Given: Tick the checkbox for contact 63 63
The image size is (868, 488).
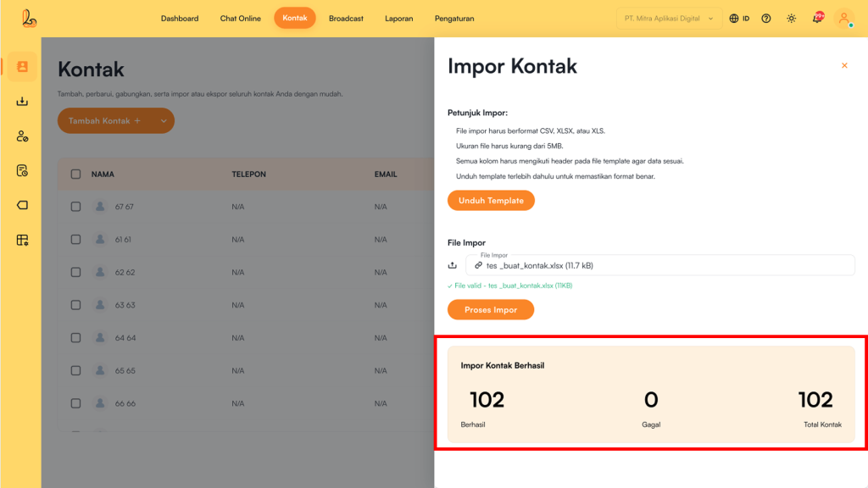Looking at the screenshot, I should point(75,305).
